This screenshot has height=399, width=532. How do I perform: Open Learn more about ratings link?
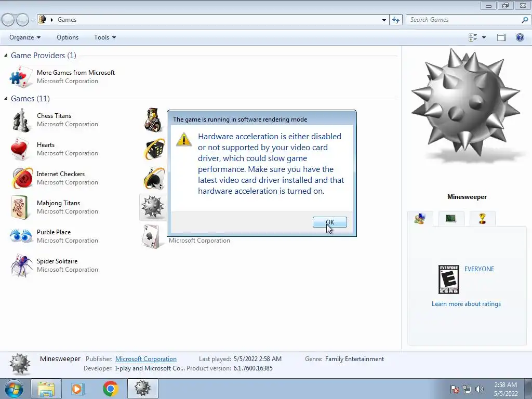tap(466, 304)
